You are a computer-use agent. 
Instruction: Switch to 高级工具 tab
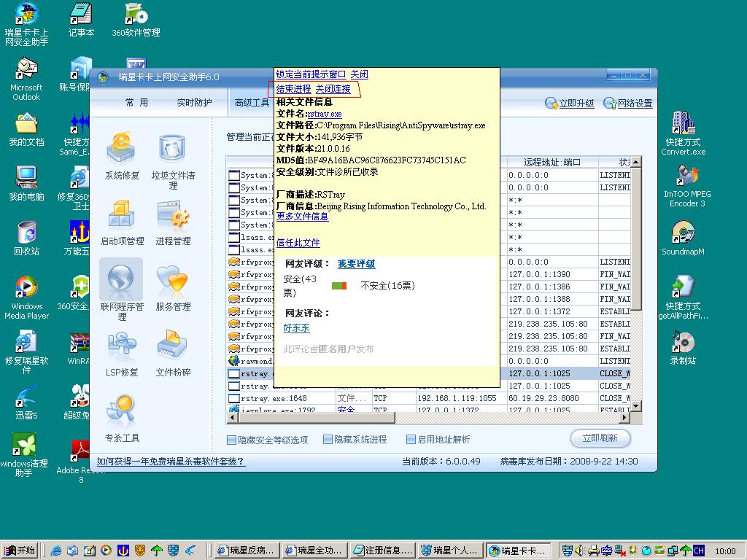[252, 102]
